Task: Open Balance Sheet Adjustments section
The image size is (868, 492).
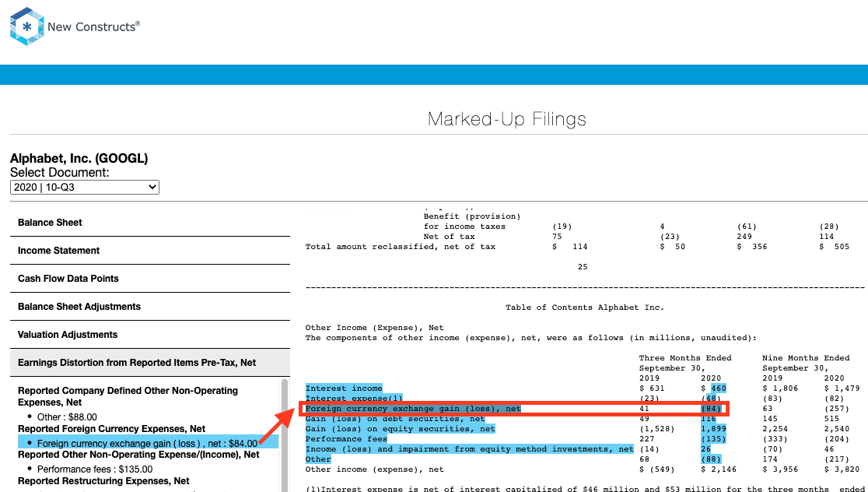Action: coord(150,307)
